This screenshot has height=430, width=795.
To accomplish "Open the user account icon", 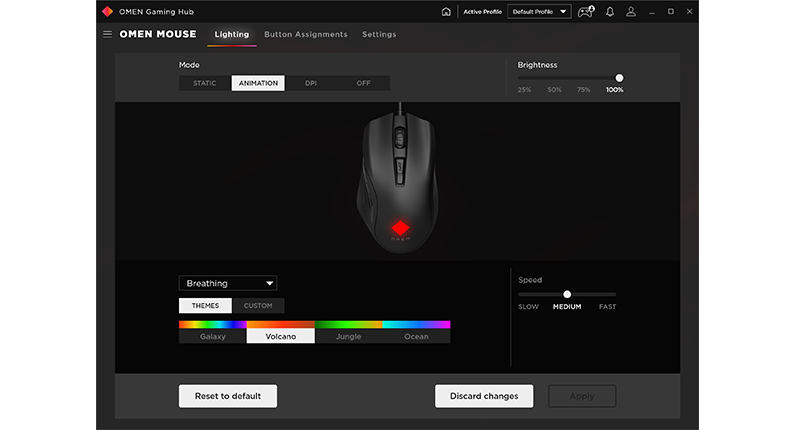I will pyautogui.click(x=631, y=12).
